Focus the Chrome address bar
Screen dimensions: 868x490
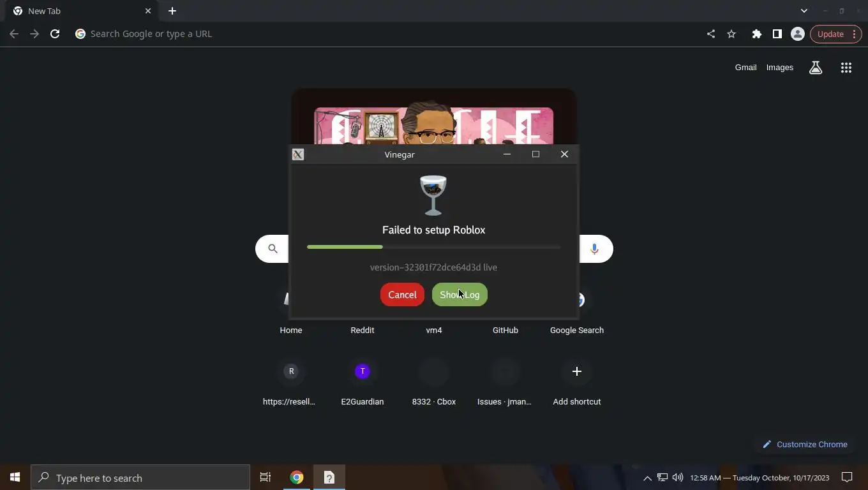pyautogui.click(x=383, y=34)
